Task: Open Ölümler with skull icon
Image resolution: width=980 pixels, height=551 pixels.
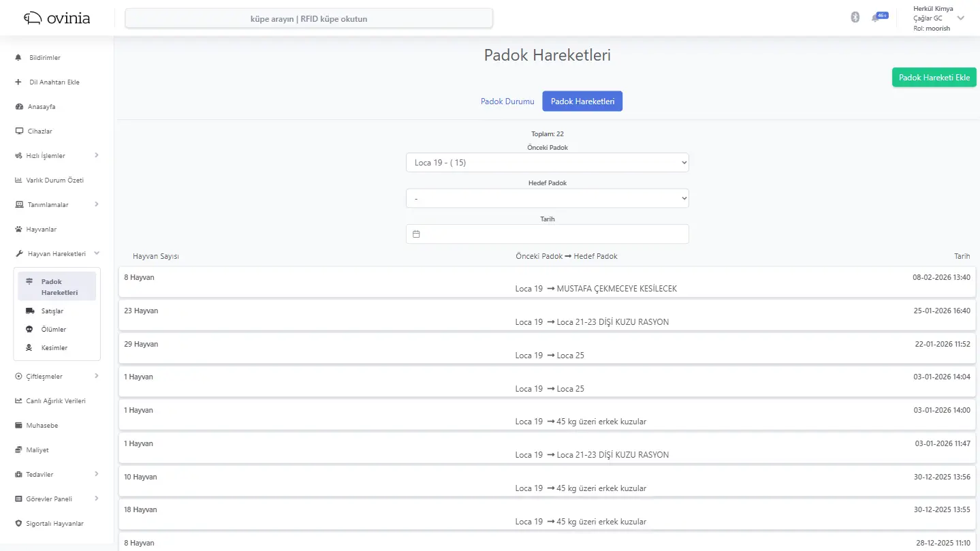Action: 53,330
